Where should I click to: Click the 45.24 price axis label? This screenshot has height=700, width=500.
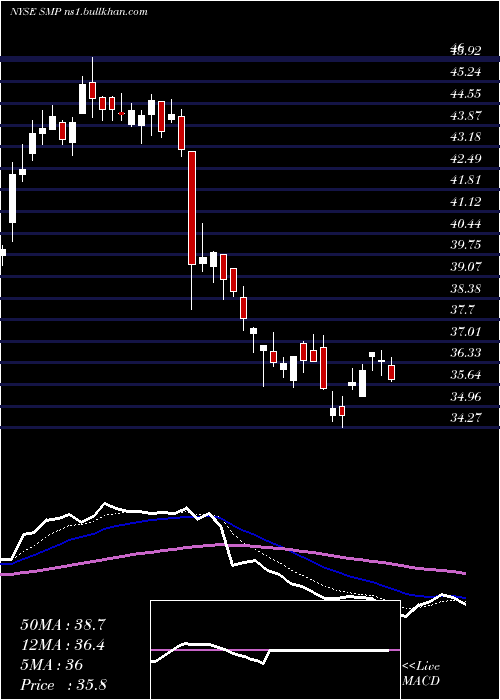coord(466,72)
